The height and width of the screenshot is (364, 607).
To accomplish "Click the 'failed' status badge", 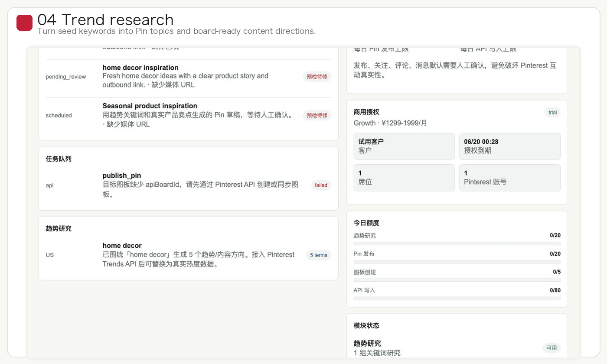I will pos(321,185).
